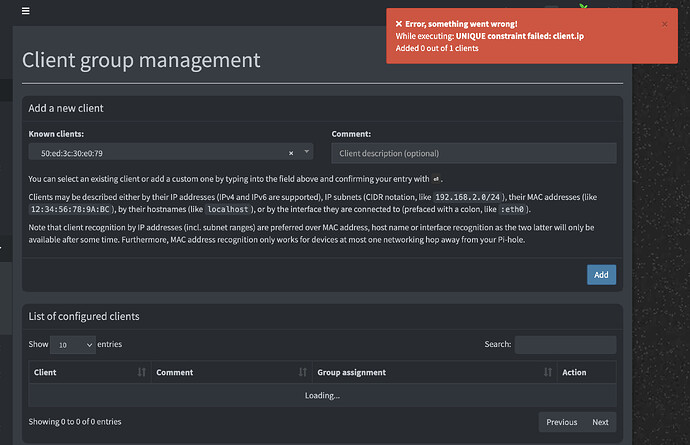This screenshot has height=445, width=690.
Task: Click the error icon in notification
Action: point(399,24)
